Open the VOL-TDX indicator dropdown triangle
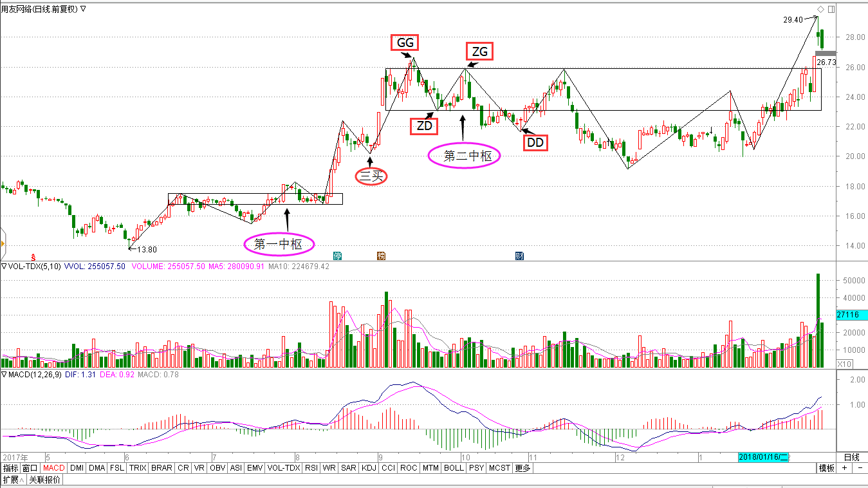This screenshot has width=868, height=488. coord(4,266)
